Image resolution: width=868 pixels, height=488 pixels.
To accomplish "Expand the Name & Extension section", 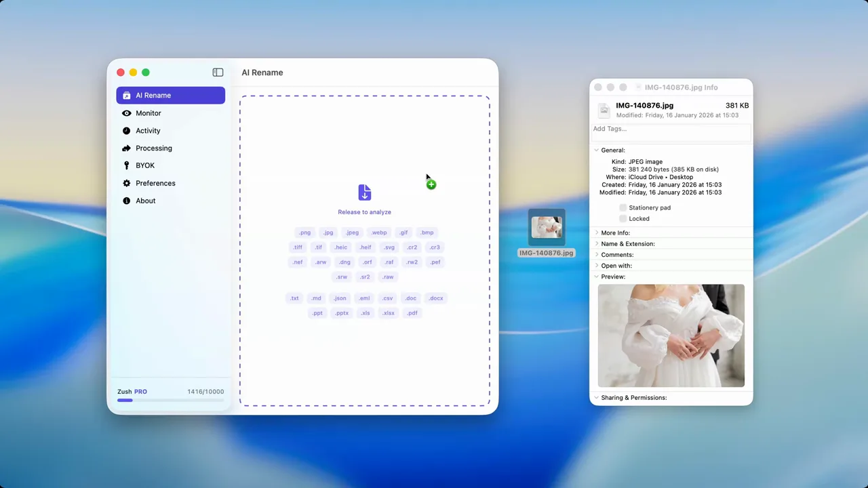I will 597,244.
